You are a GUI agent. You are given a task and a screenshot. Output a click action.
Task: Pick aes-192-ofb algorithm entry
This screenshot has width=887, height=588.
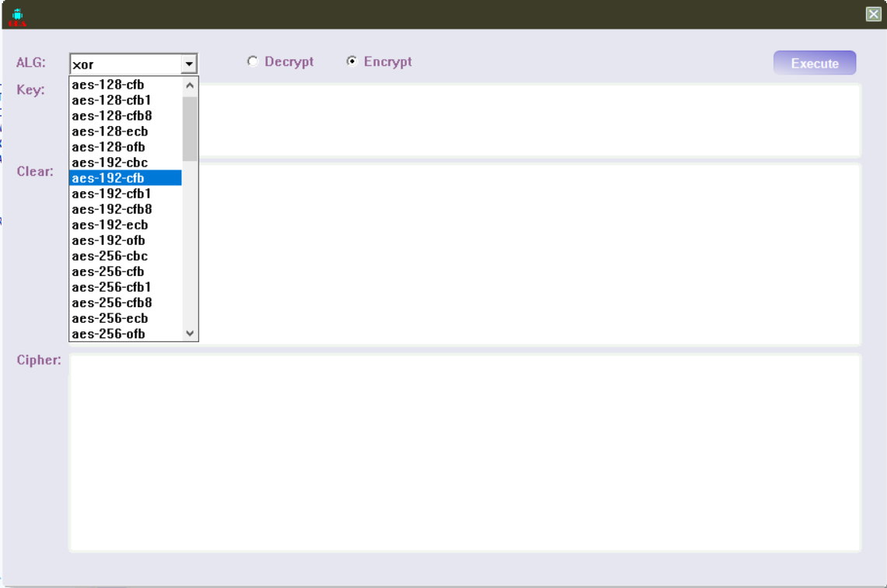pyautogui.click(x=125, y=240)
